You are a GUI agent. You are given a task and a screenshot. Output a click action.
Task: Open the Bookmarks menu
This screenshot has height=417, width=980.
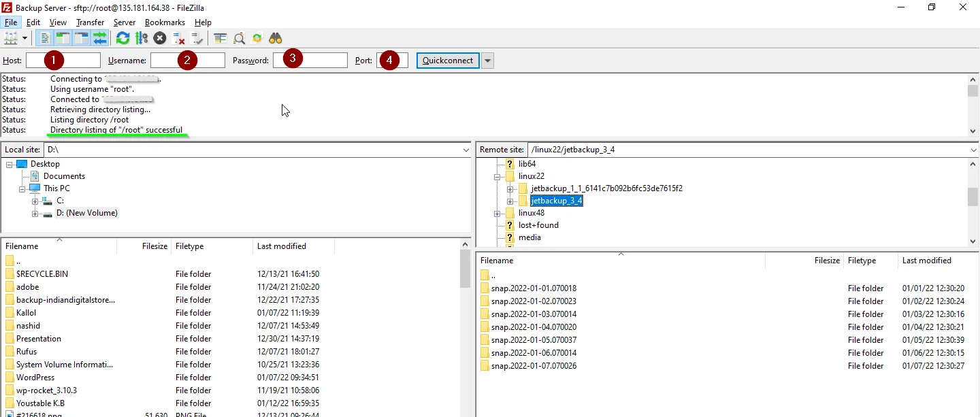(165, 22)
